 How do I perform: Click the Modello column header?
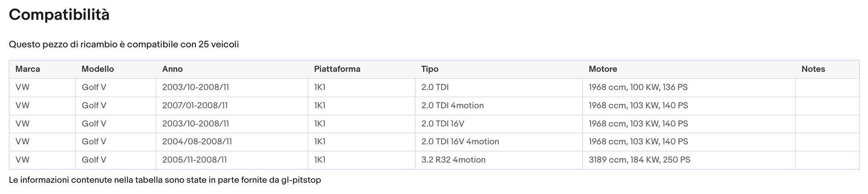pyautogui.click(x=98, y=69)
